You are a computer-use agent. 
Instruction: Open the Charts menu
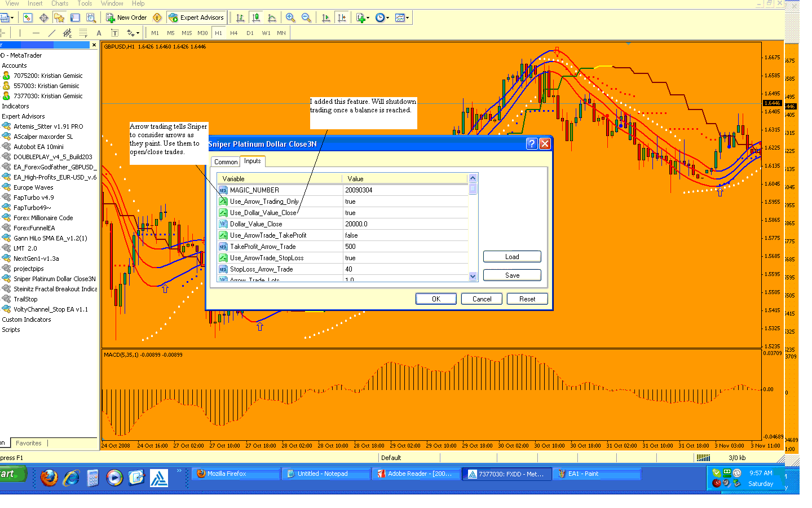(x=60, y=3)
